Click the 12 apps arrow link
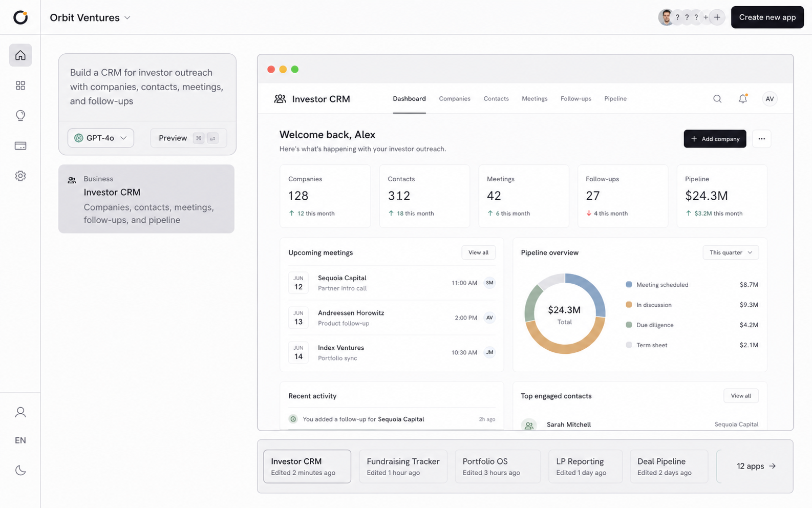This screenshot has height=508, width=812. 756,466
